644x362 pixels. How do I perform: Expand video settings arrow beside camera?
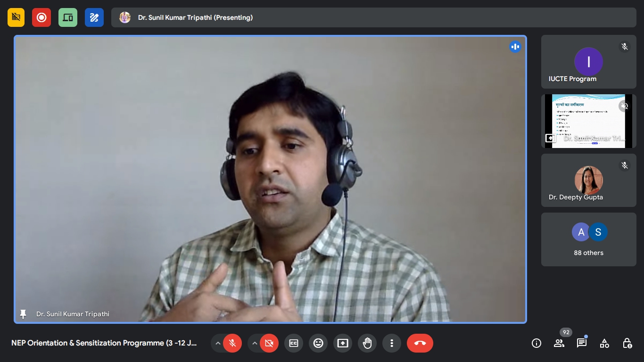255,343
